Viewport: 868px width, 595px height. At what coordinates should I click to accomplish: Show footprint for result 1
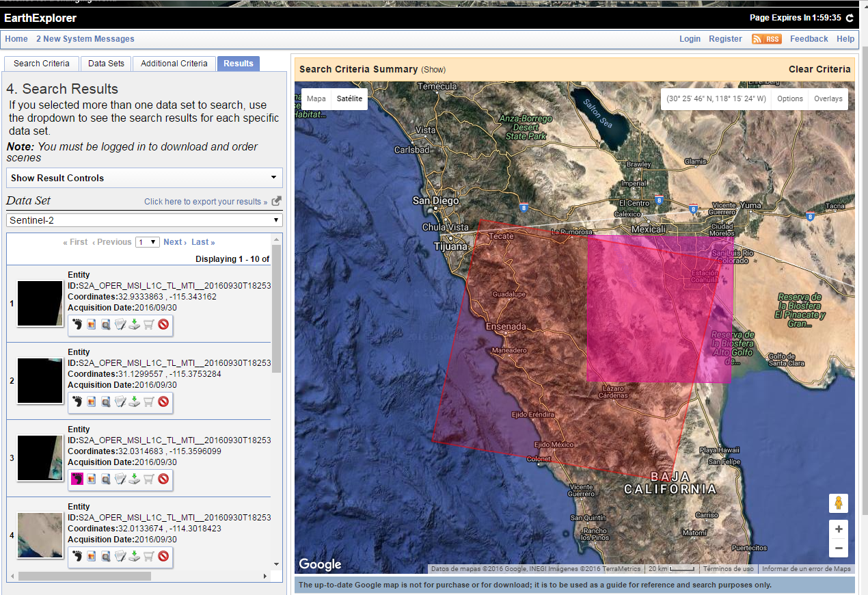(x=77, y=325)
